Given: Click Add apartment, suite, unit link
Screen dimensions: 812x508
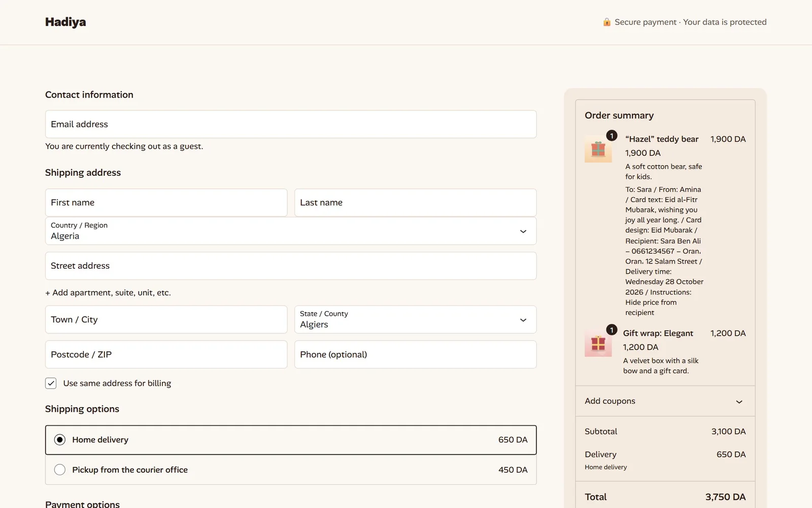Looking at the screenshot, I should pos(108,293).
